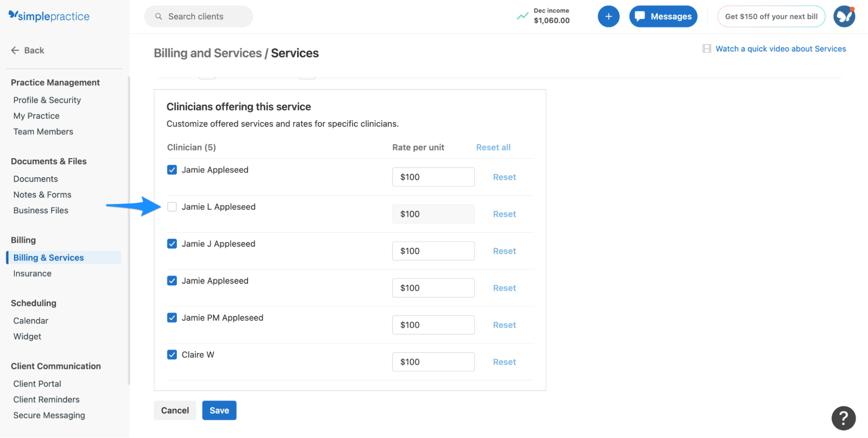Viewport: 868px width, 438px height.
Task: Reset rate for Jamie PM Appleseed
Action: click(504, 325)
